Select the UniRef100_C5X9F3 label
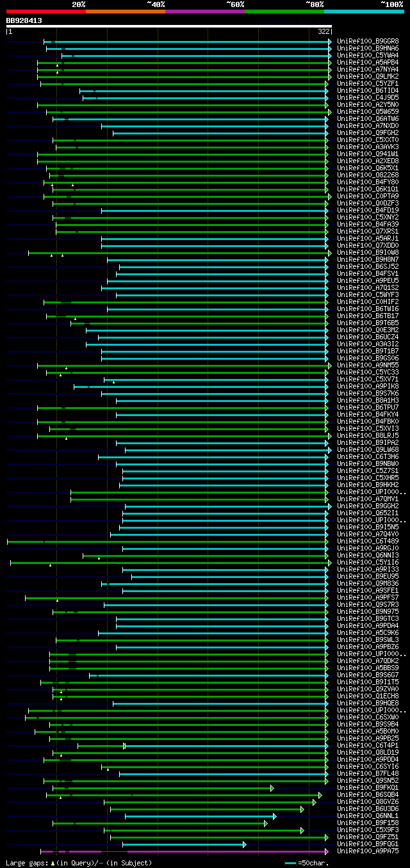Viewport: 410px width, 868px height. [x=368, y=830]
